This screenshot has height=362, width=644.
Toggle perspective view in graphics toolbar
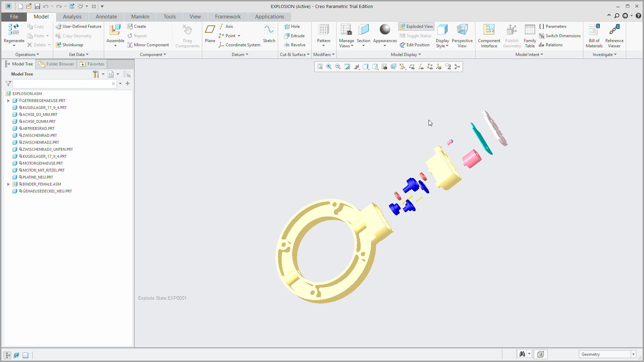pyautogui.click(x=393, y=67)
